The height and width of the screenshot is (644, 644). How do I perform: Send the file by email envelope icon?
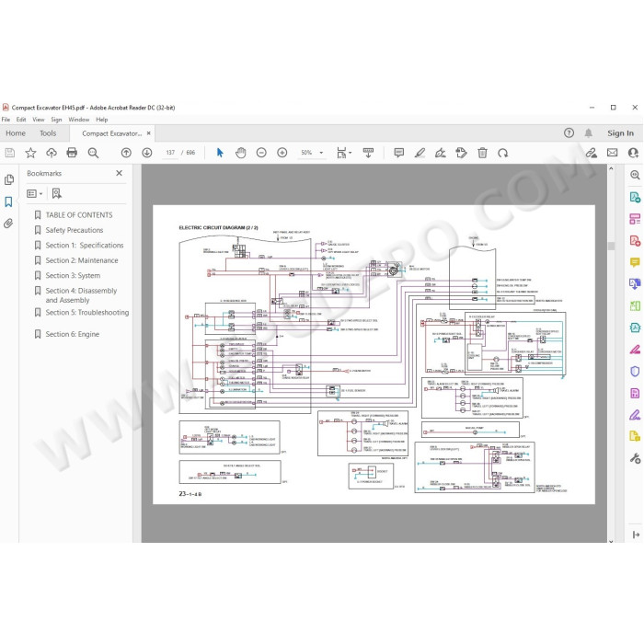[x=613, y=153]
